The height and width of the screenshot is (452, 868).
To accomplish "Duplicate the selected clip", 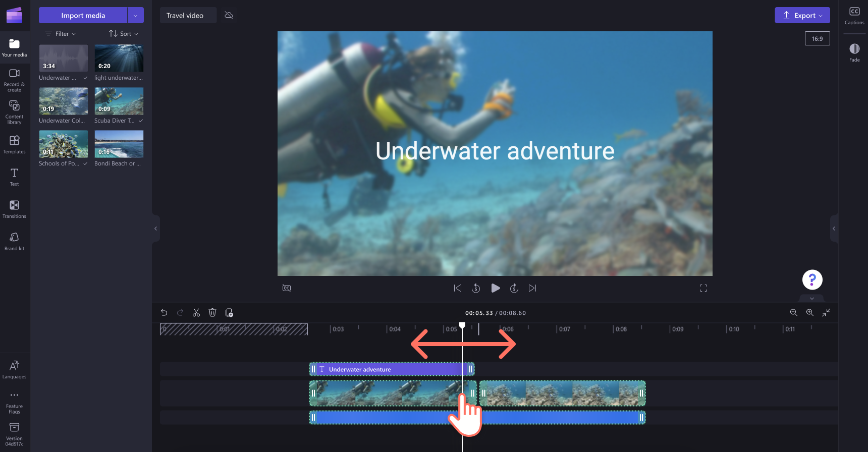I will (229, 313).
